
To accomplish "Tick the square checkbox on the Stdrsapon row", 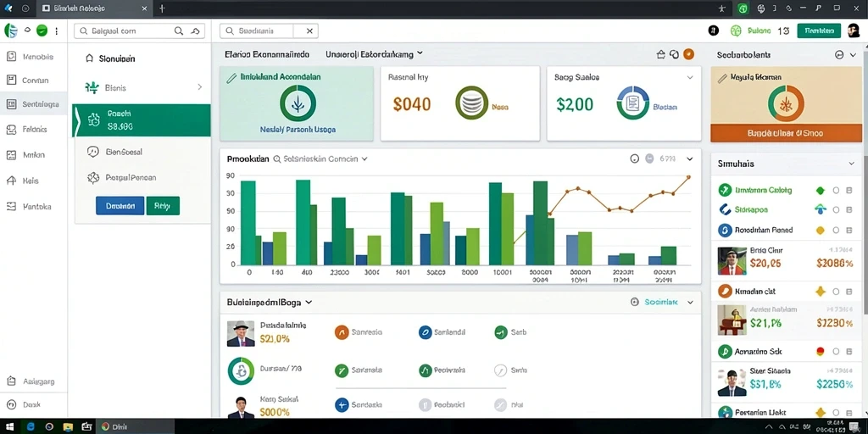I will point(849,210).
